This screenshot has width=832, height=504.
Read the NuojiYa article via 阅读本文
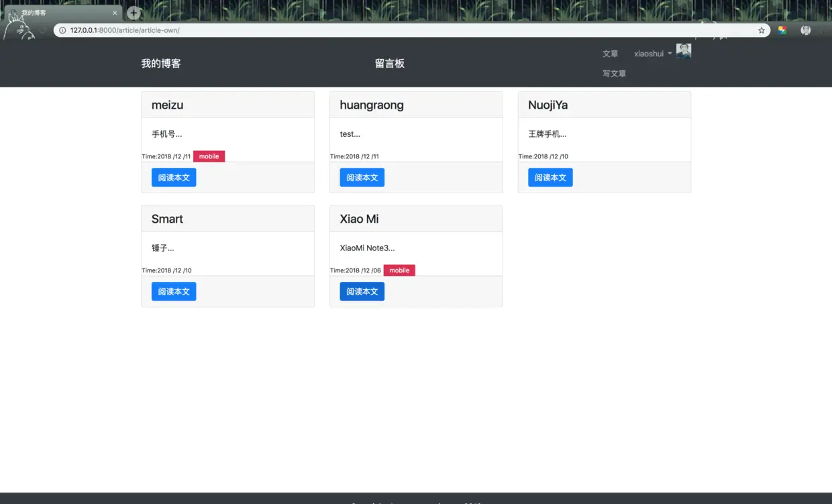click(x=550, y=177)
